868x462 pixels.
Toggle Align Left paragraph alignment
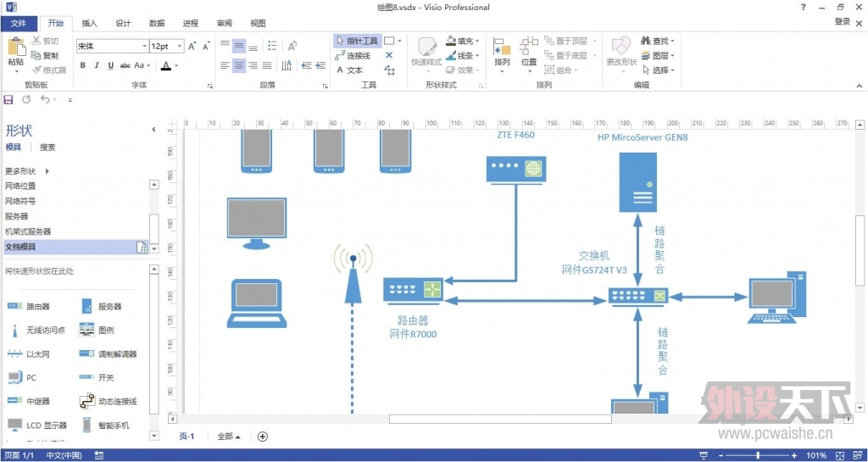[x=225, y=65]
